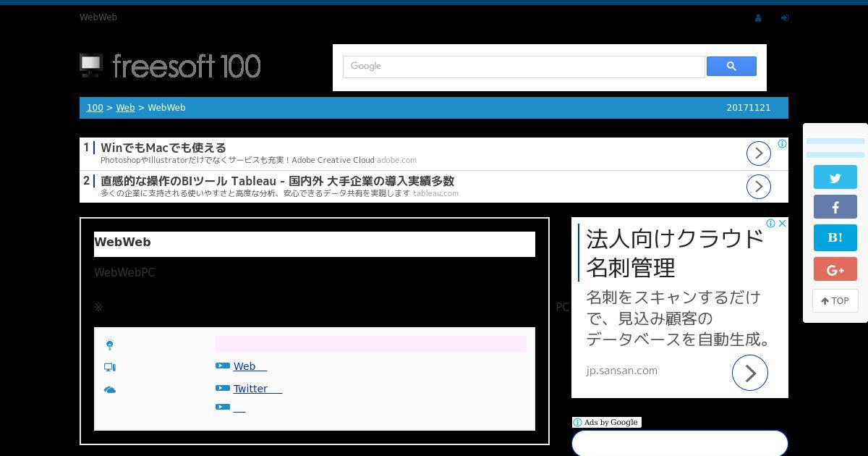868x456 pixels.
Task: Open the Twitter link in info table
Action: pos(258,389)
